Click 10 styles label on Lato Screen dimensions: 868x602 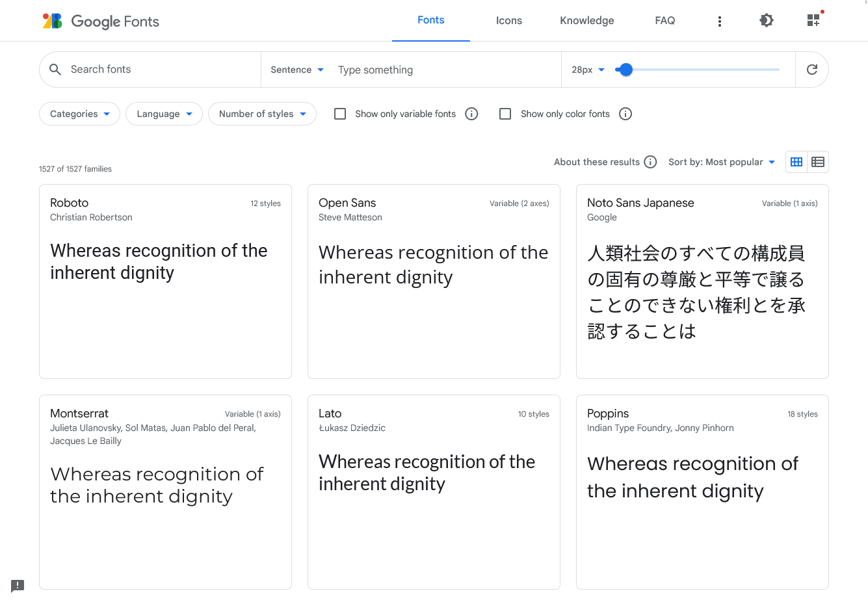click(534, 414)
